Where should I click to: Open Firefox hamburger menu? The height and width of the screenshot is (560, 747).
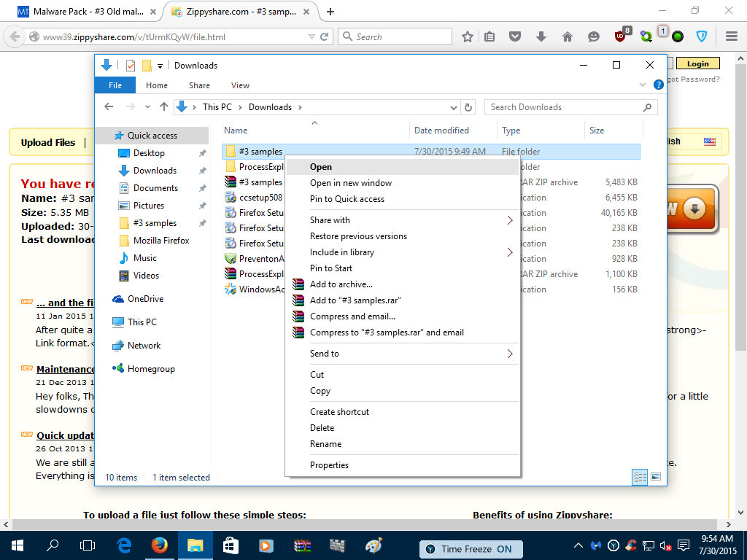point(732,36)
